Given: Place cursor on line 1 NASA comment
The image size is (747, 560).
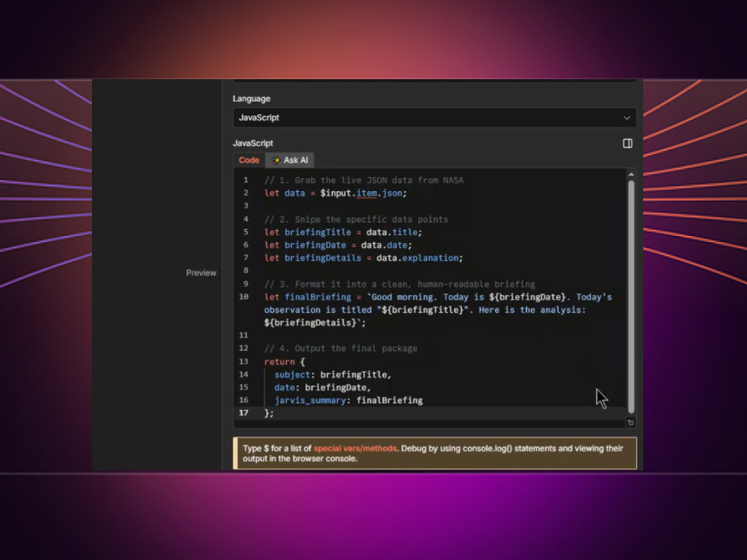Looking at the screenshot, I should tap(364, 180).
